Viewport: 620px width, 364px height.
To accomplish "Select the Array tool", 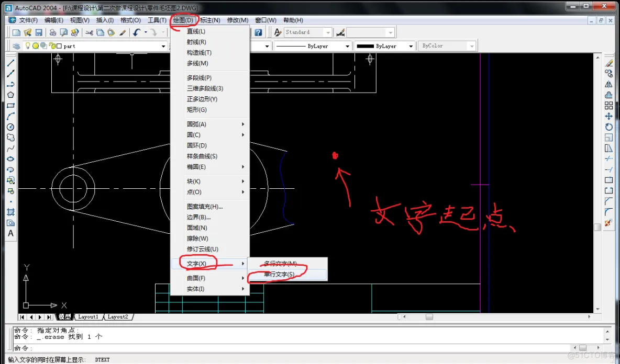I will [x=609, y=106].
